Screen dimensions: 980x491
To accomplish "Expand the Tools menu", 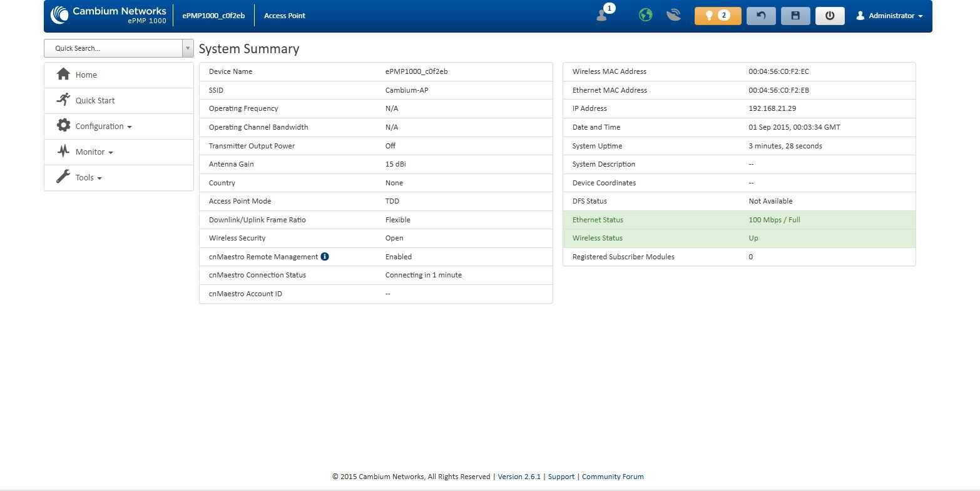I will click(x=119, y=177).
